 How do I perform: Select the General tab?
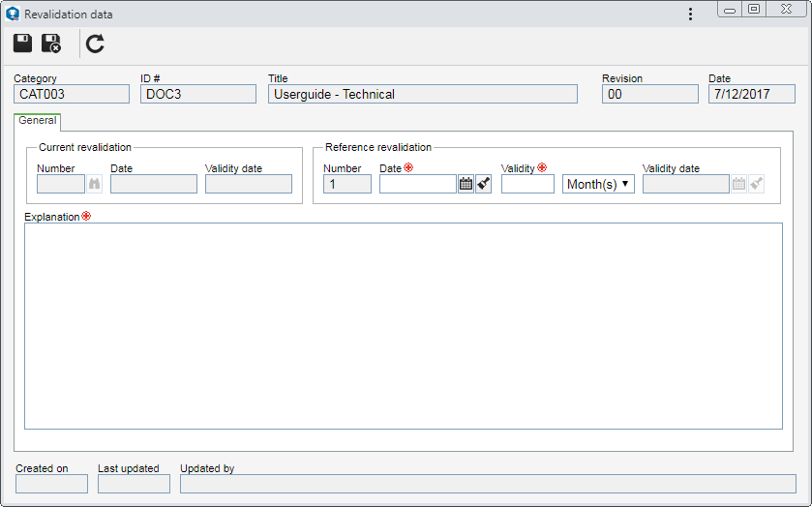click(x=38, y=121)
